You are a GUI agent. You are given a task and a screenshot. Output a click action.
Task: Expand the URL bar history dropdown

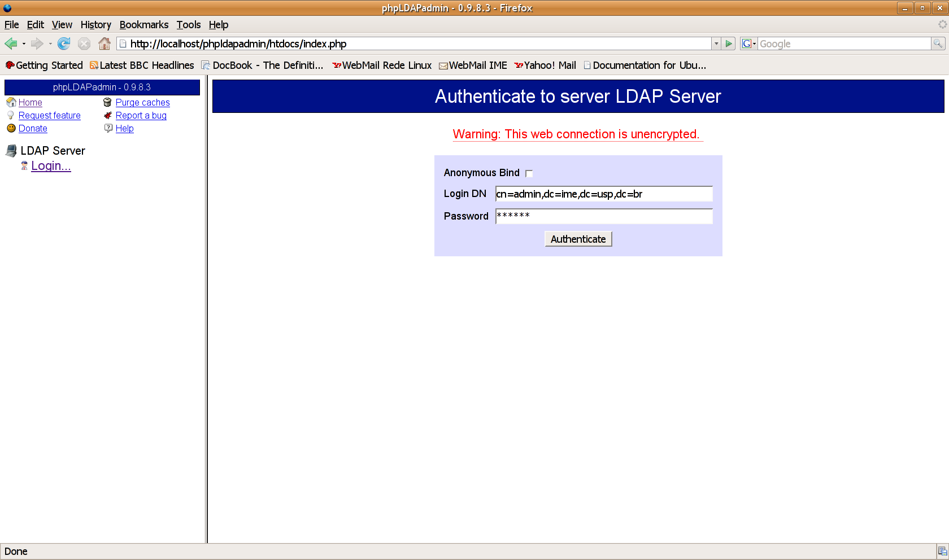pos(716,43)
